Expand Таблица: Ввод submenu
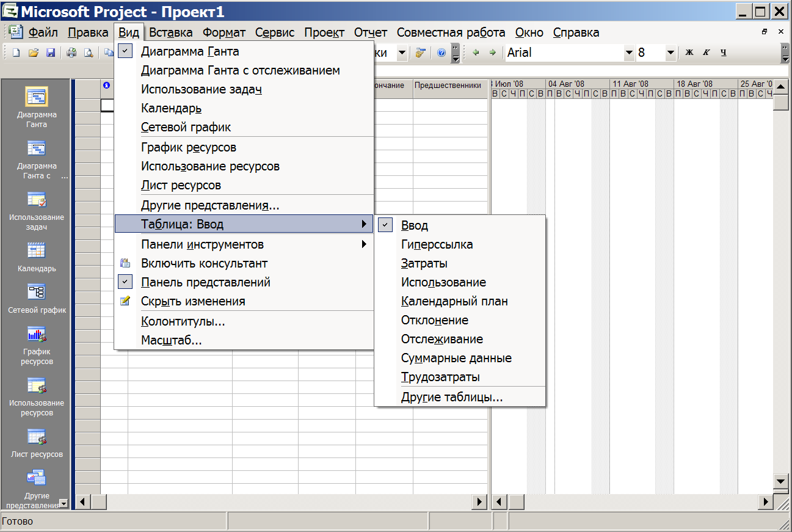 click(244, 224)
